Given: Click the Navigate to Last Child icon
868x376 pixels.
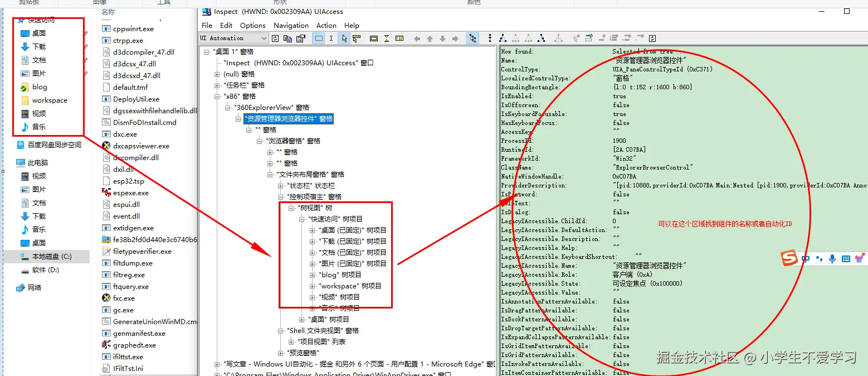Looking at the screenshot, I should click(x=541, y=38).
